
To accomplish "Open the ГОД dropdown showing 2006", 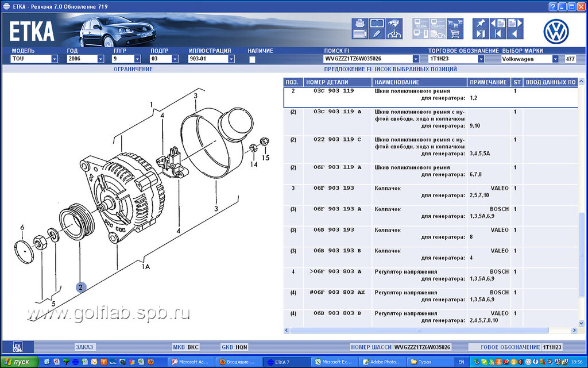I will (x=100, y=59).
